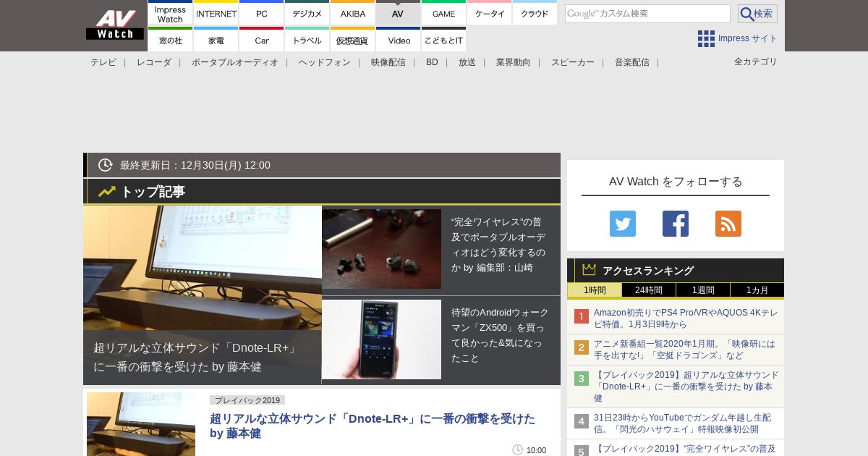Image resolution: width=868 pixels, height=456 pixels.
Task: Open the Facebook follow icon
Action: [x=676, y=224]
